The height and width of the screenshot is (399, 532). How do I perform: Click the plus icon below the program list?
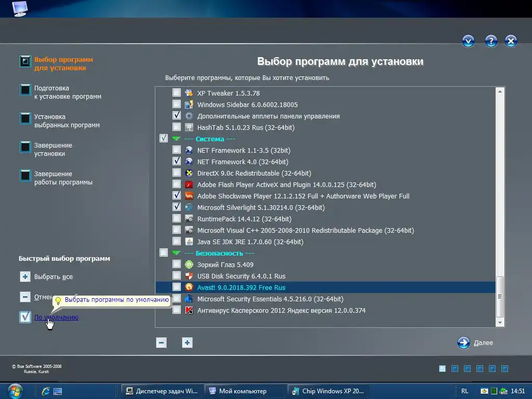187,343
